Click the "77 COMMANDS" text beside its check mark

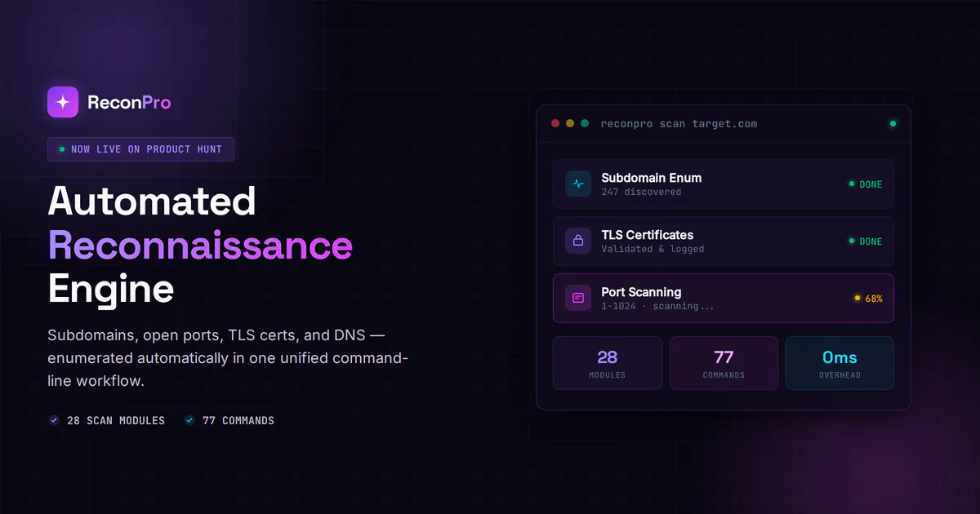point(238,420)
